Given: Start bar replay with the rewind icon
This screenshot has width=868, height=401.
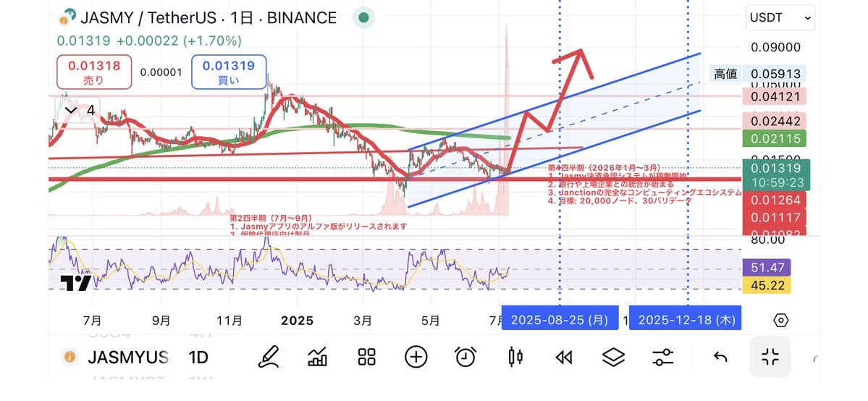Looking at the screenshot, I should (x=563, y=358).
